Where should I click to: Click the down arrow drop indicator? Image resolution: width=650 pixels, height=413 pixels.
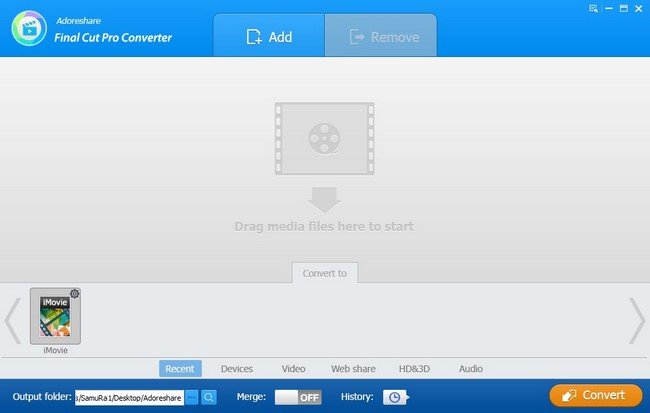click(x=323, y=197)
